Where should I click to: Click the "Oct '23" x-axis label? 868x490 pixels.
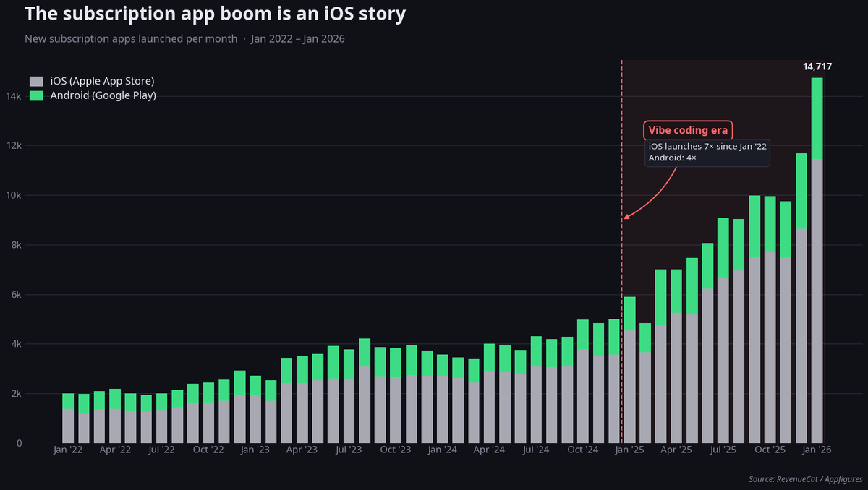396,450
